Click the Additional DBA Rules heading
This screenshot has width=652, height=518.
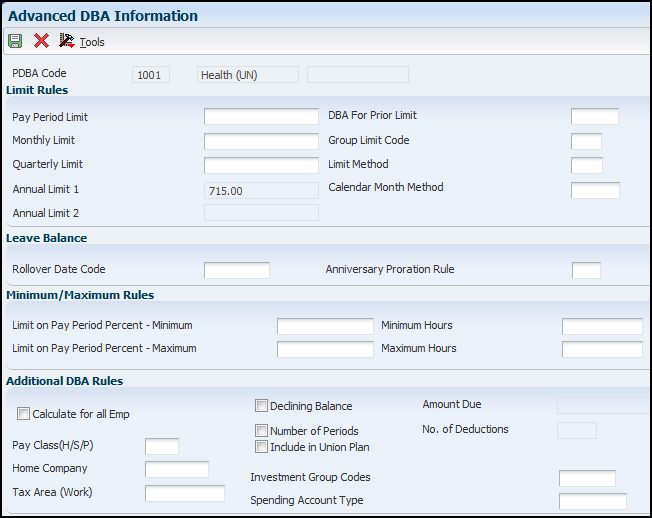[x=64, y=381]
